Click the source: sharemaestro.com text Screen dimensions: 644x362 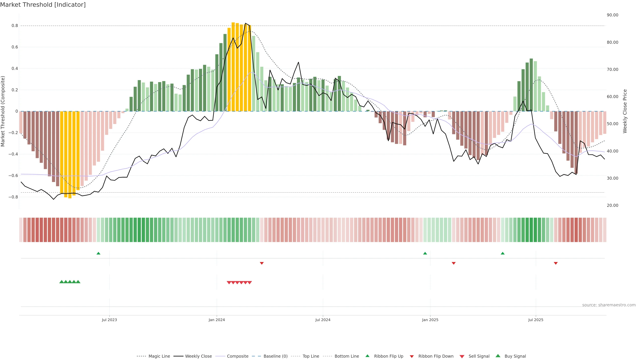pos(609,305)
